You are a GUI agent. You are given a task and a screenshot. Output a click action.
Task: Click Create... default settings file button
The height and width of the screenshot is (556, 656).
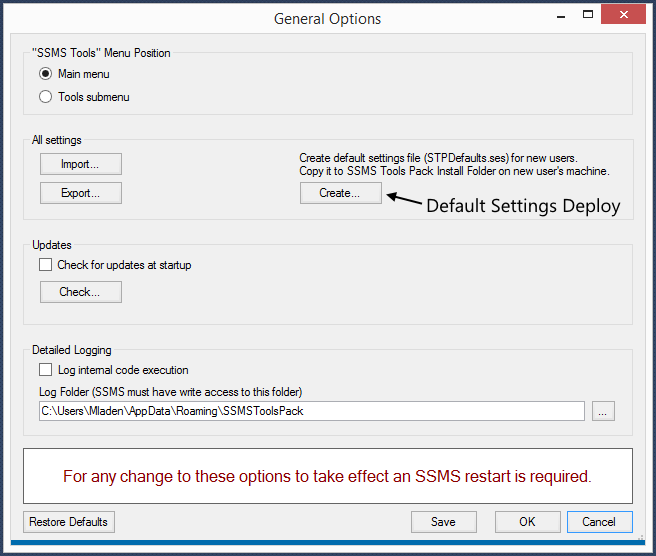[x=341, y=193]
